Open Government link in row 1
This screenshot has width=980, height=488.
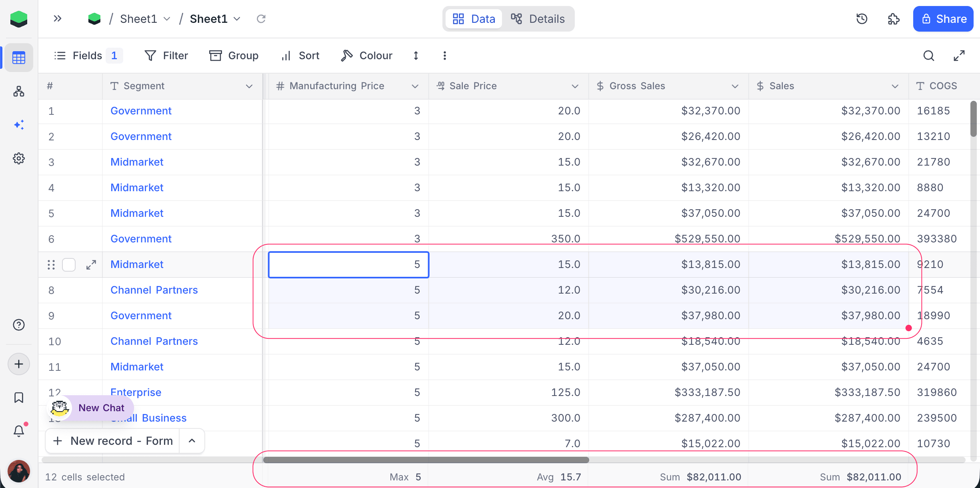(141, 111)
